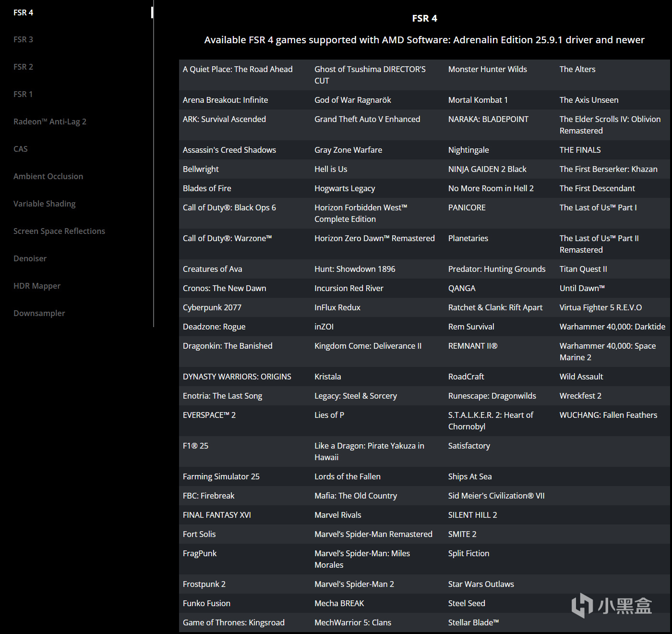Open Radeon Anti-Lag 2 section

tap(50, 122)
